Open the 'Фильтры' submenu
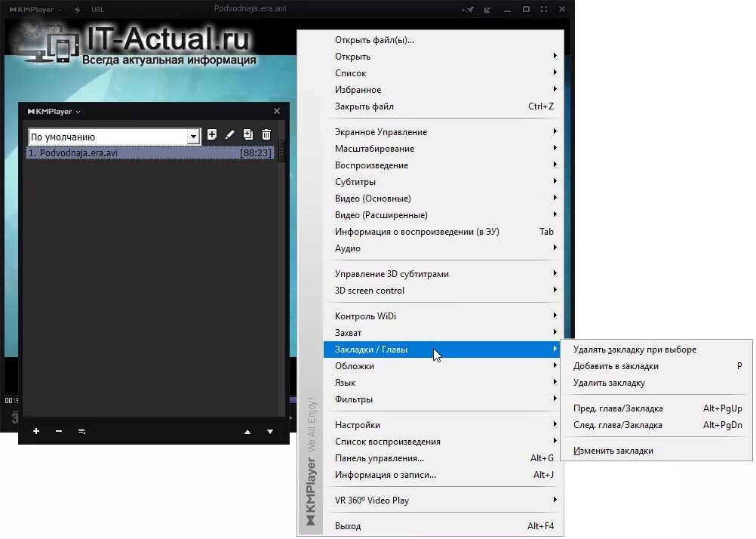The width and height of the screenshot is (756, 539). point(441,399)
